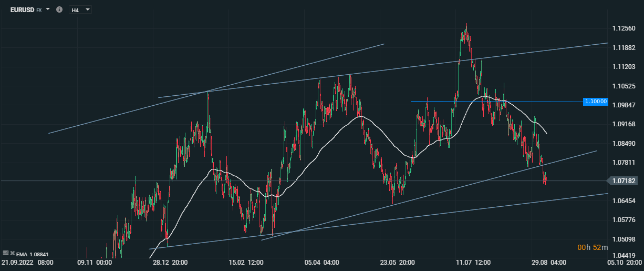644x271 pixels.
Task: Click the 1.04419 price axis label
Action: (625, 255)
